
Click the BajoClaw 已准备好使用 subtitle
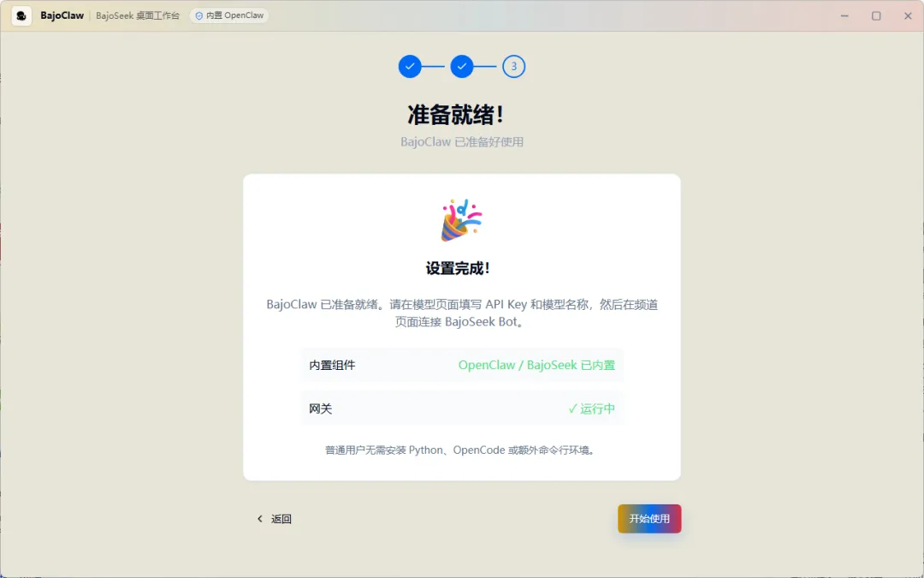pyautogui.click(x=462, y=142)
